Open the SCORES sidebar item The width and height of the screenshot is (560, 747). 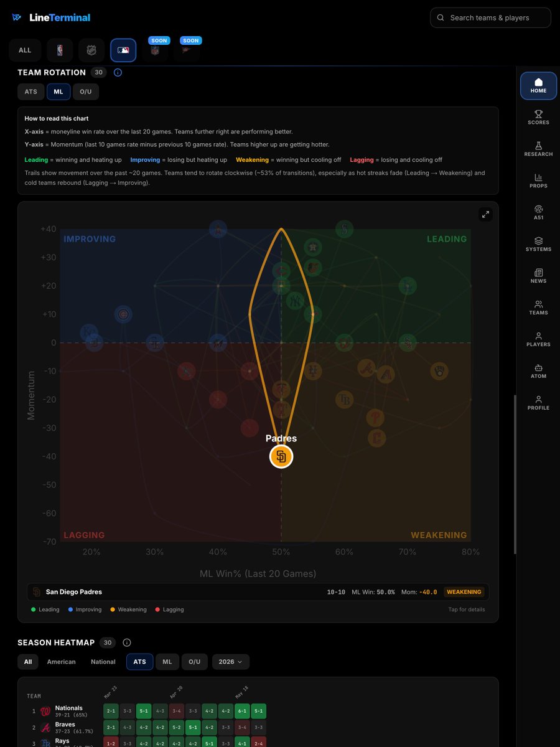click(x=538, y=118)
